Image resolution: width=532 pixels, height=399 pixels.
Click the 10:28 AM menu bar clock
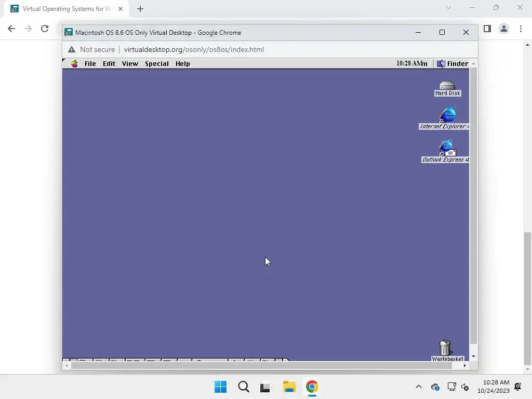(x=411, y=63)
